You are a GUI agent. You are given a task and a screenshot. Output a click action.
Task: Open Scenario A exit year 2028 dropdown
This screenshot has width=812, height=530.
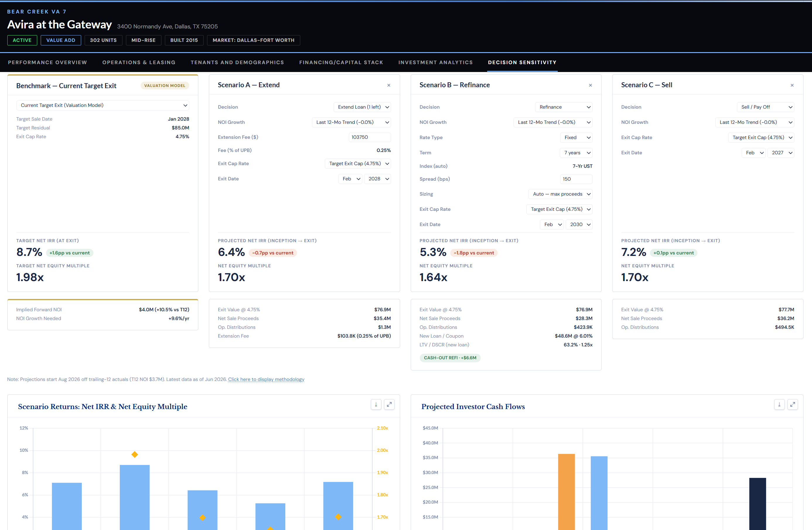pos(377,179)
